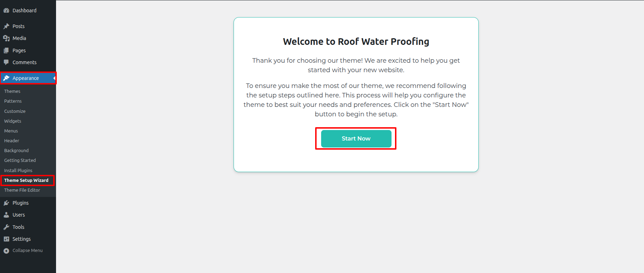Go to Widgets submenu page
The height and width of the screenshot is (273, 644).
(13, 121)
